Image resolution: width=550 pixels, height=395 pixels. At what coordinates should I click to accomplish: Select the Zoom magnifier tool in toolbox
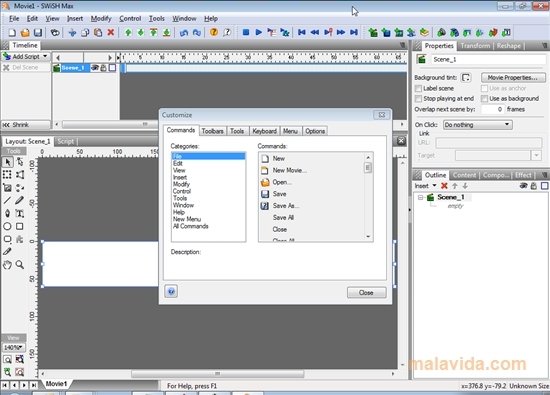[20, 264]
